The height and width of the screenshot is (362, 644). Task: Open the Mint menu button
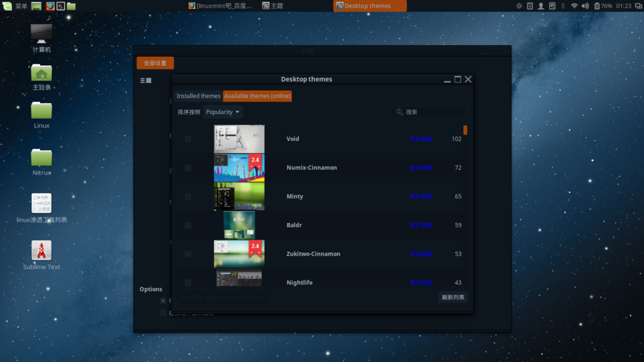click(7, 6)
